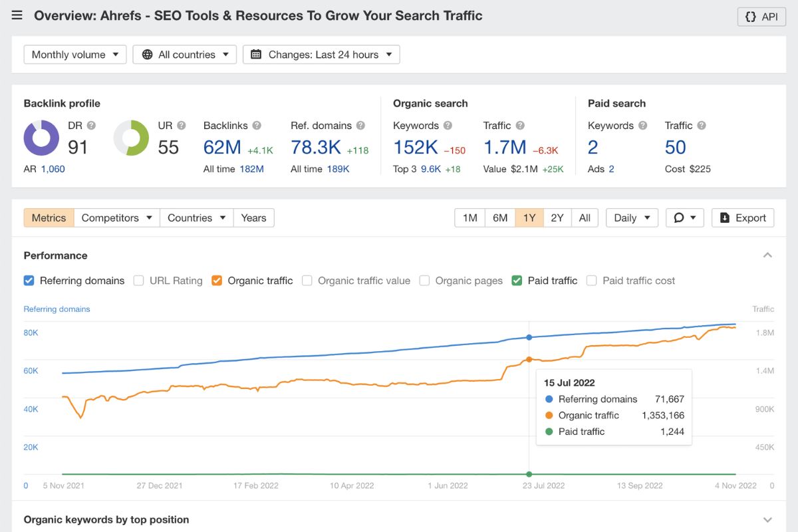Click the Export button

pos(743,217)
